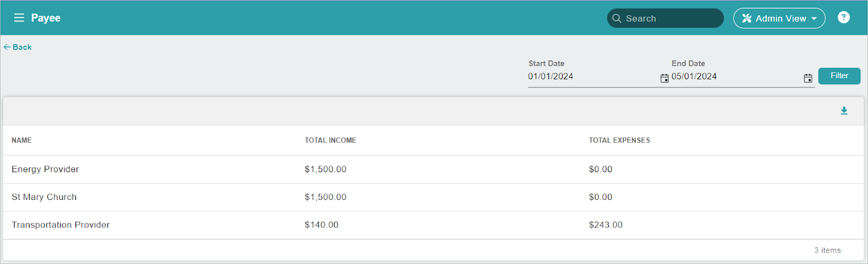Image resolution: width=868 pixels, height=264 pixels.
Task: Sort by TOTAL INCOME column header
Action: click(x=330, y=140)
